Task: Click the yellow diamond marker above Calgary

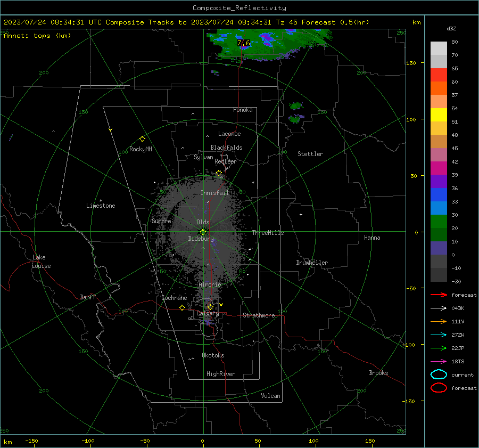Action: point(210,307)
